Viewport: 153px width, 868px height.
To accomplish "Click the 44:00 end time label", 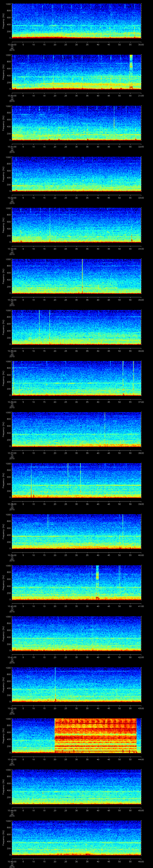I will (141, 759).
